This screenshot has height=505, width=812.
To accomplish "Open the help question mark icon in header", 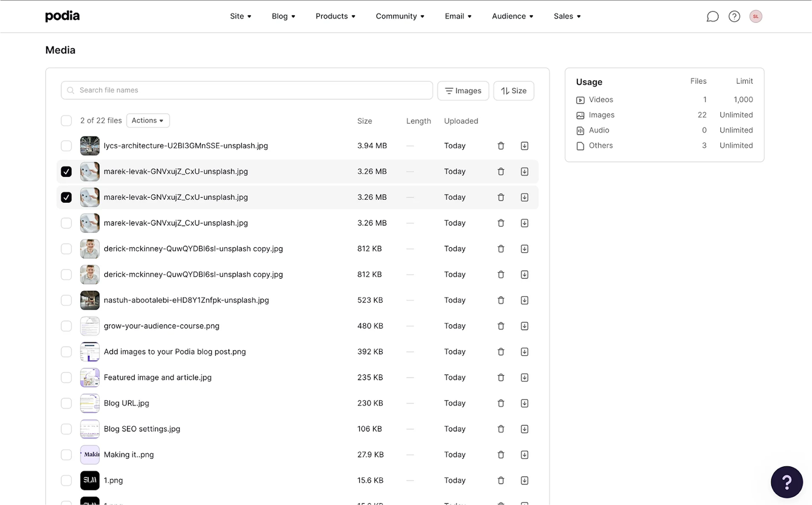I will click(x=734, y=16).
